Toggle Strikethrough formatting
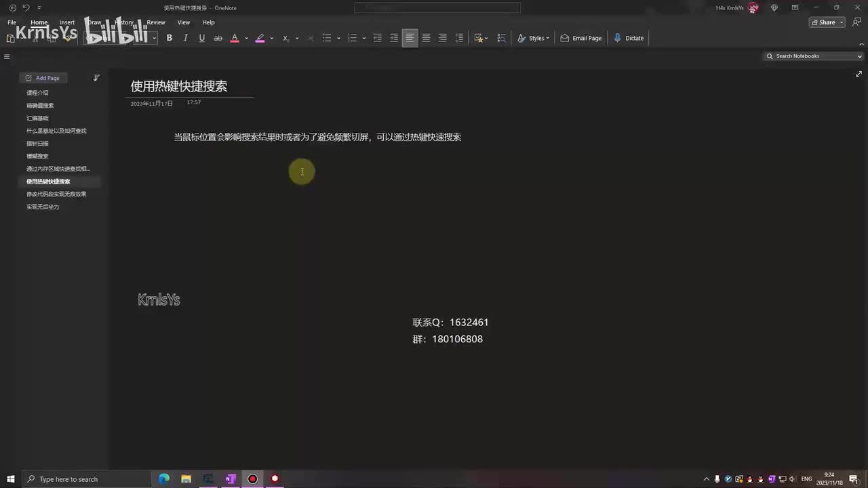868x488 pixels. click(x=218, y=38)
